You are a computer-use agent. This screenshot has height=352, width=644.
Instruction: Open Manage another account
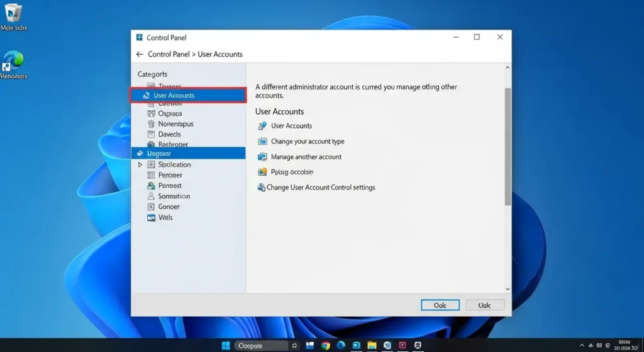pos(306,157)
